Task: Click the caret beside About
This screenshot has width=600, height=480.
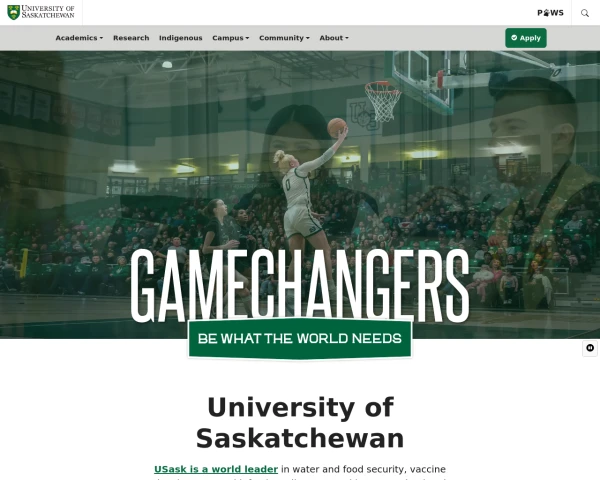Action: click(x=347, y=38)
